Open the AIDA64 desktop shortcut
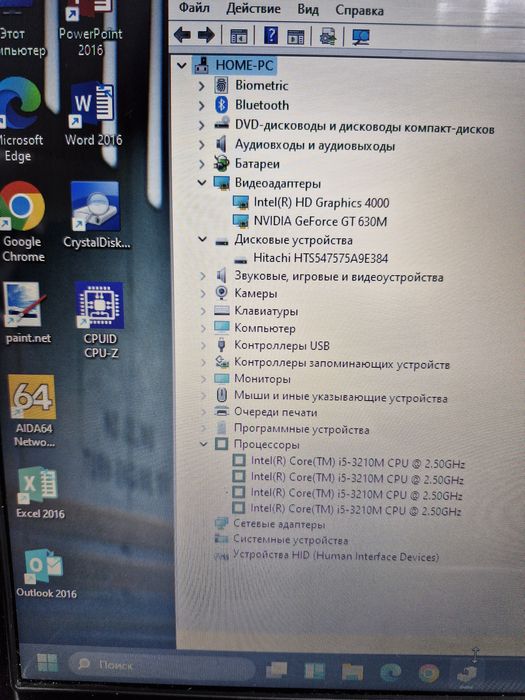This screenshot has width=525, height=700. pos(33,411)
